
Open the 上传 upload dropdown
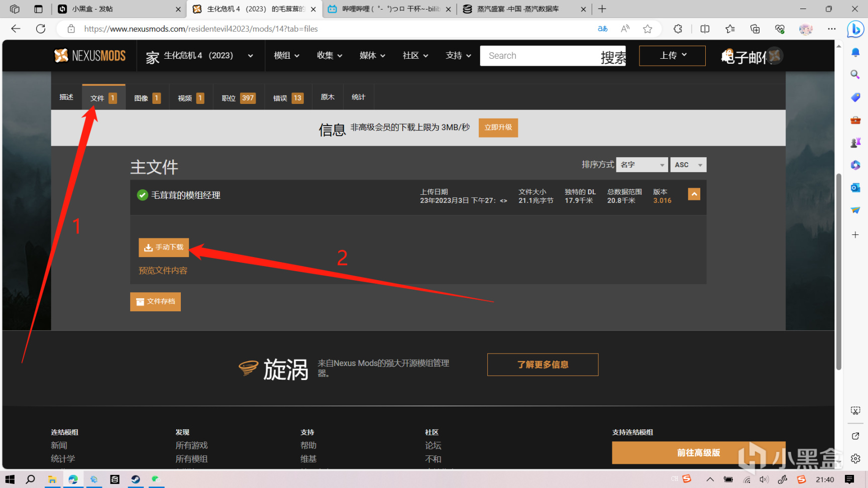point(672,56)
